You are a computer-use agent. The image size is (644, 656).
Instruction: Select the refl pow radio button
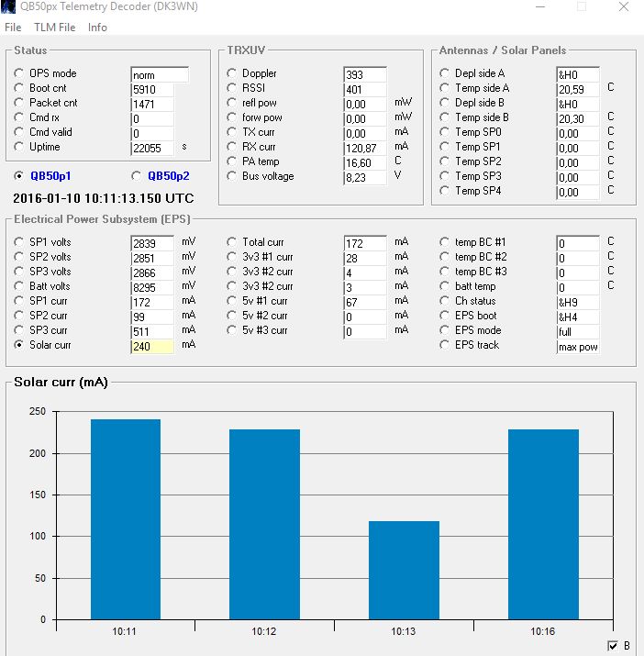click(231, 103)
